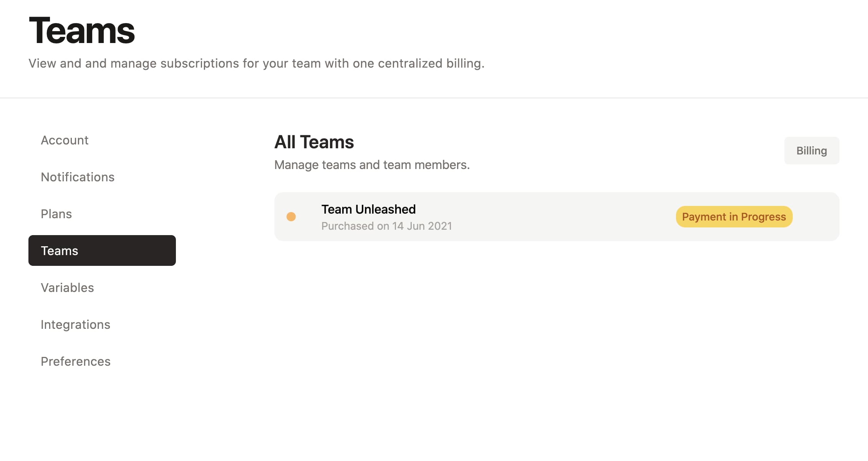
Task: Open the Plans sidebar item
Action: point(56,214)
